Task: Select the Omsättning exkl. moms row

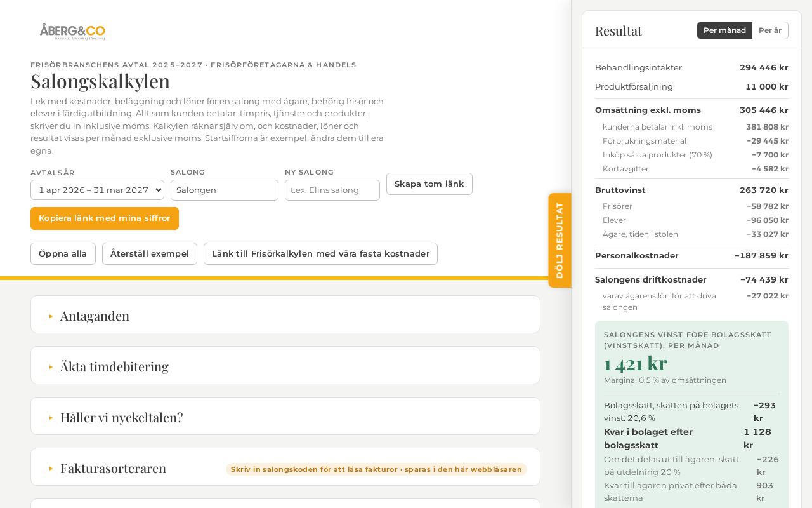Action: point(691,110)
